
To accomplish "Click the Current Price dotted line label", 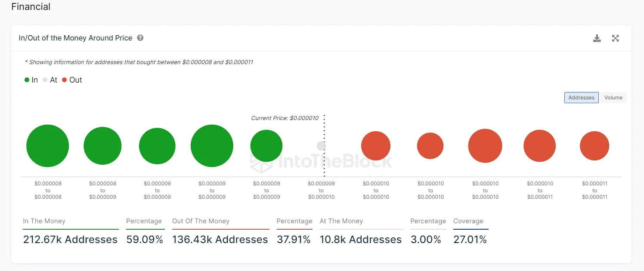I will click(x=285, y=118).
